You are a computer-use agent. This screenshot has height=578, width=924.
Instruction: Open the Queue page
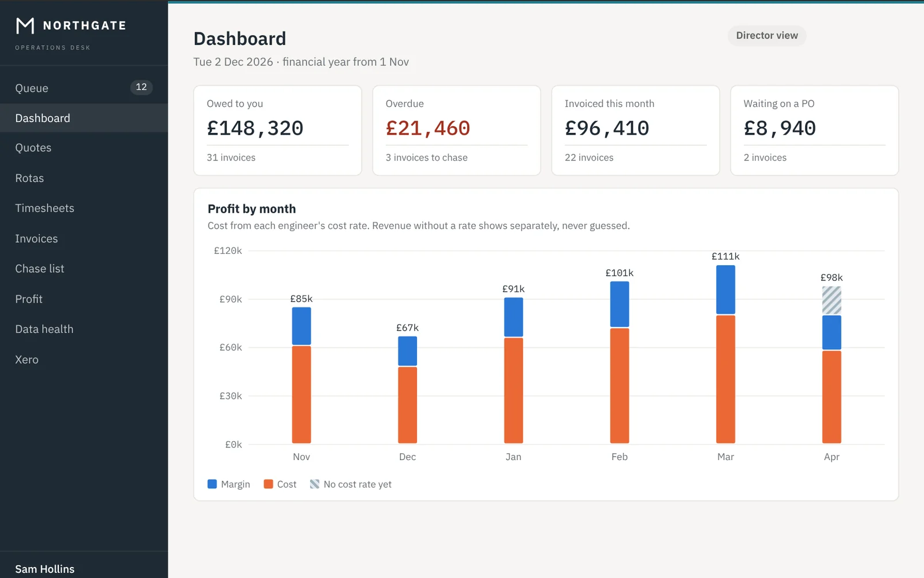click(x=84, y=88)
